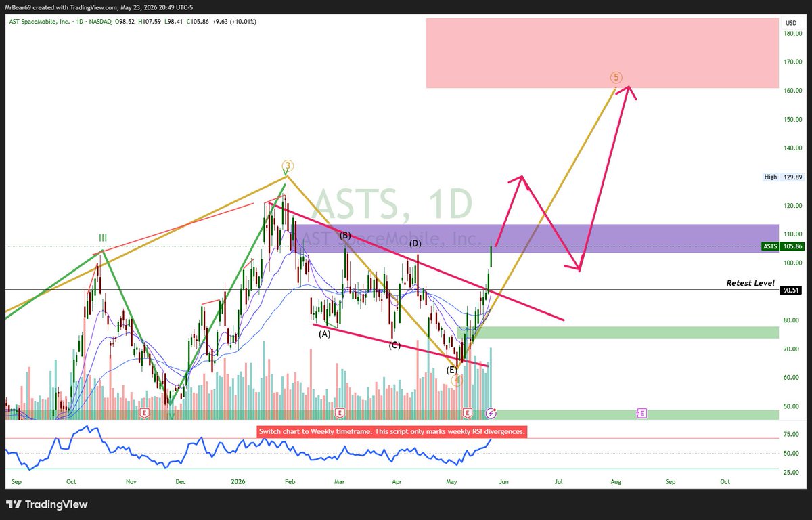Select the (E) wave label

[x=451, y=370]
